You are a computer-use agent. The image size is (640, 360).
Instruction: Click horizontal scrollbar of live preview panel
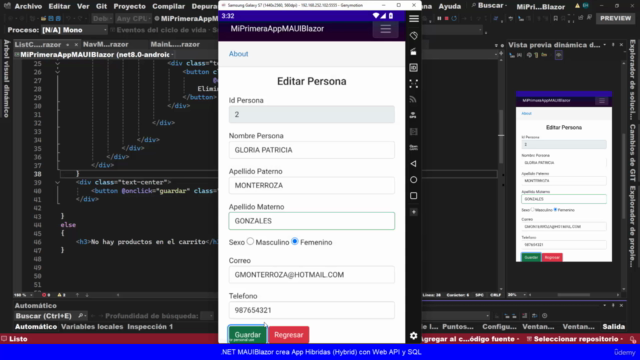coord(573,295)
